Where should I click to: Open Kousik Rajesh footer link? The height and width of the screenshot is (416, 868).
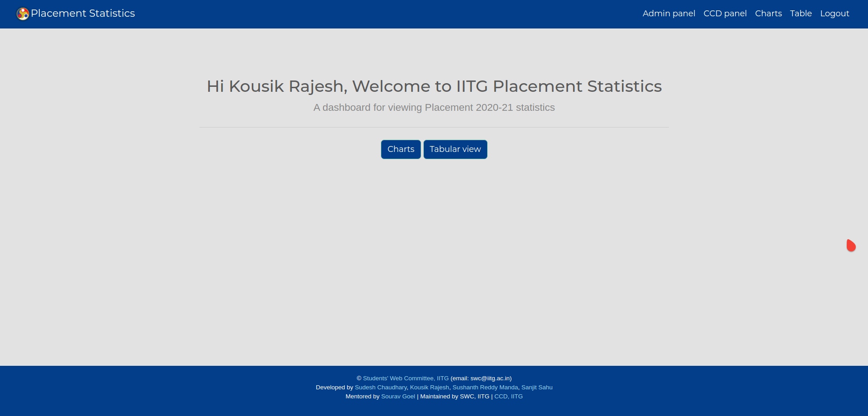pos(429,388)
